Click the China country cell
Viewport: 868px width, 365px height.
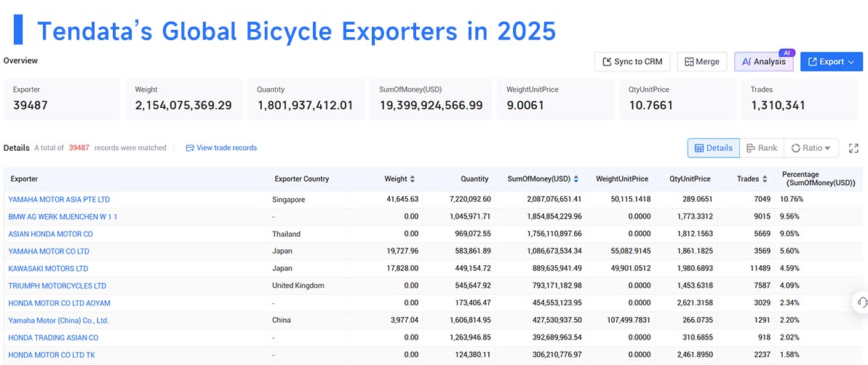[282, 320]
